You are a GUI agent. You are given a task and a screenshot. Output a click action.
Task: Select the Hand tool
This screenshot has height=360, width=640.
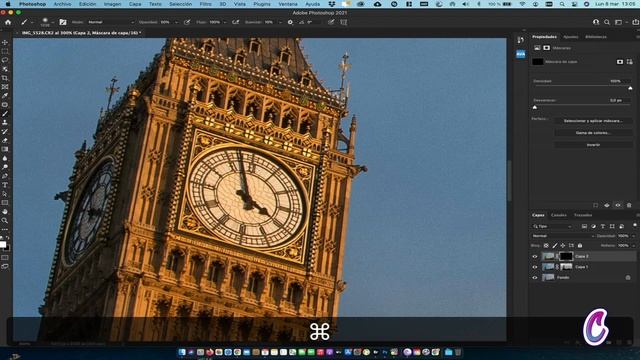pyautogui.click(x=5, y=211)
